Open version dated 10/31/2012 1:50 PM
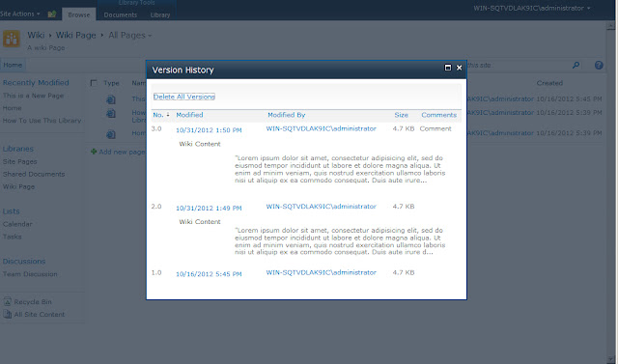This screenshot has height=364, width=618. pyautogui.click(x=209, y=130)
